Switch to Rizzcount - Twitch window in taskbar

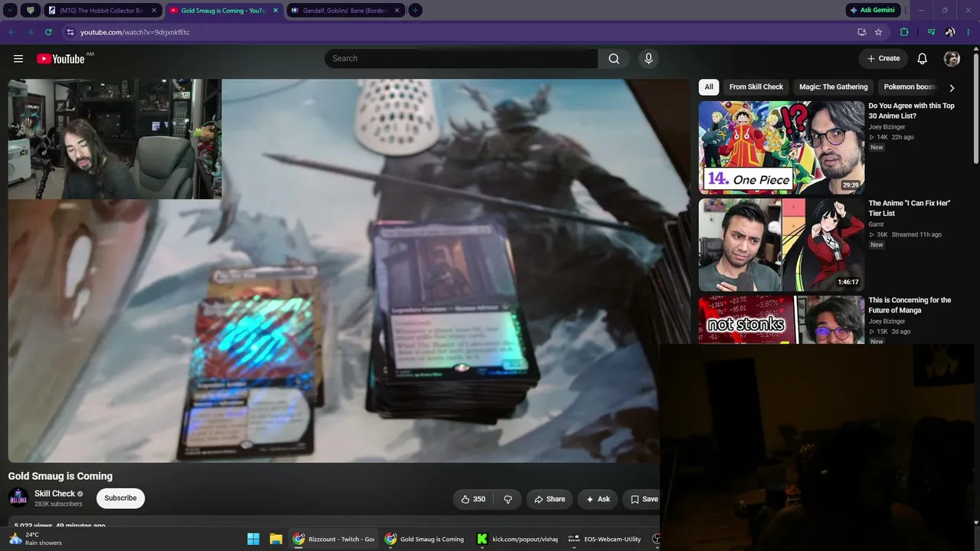tap(334, 539)
